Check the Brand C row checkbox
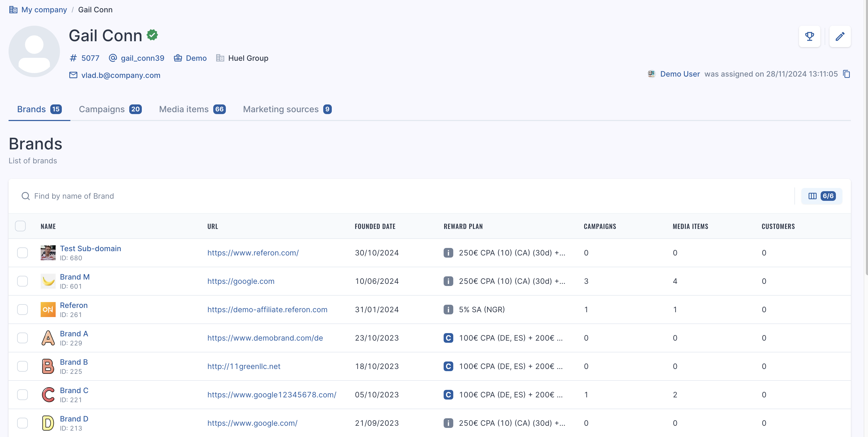 (x=22, y=394)
